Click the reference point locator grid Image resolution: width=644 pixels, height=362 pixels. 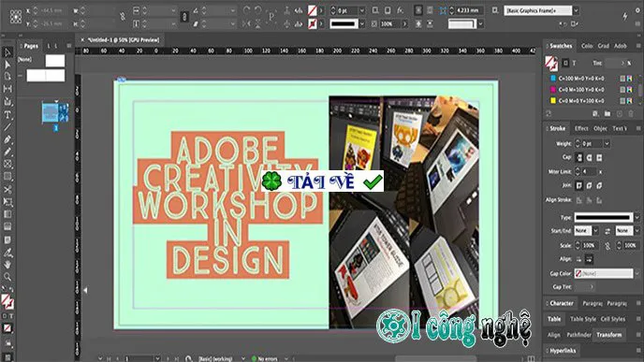tap(16, 17)
